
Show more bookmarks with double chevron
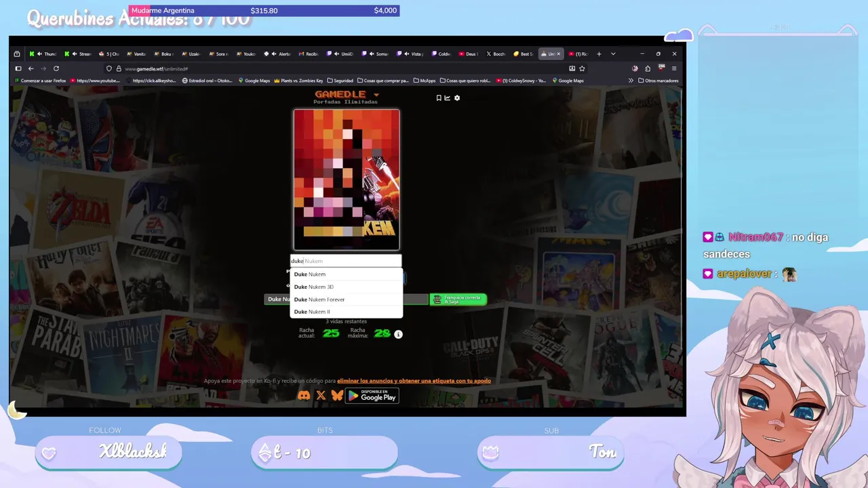pyautogui.click(x=631, y=81)
